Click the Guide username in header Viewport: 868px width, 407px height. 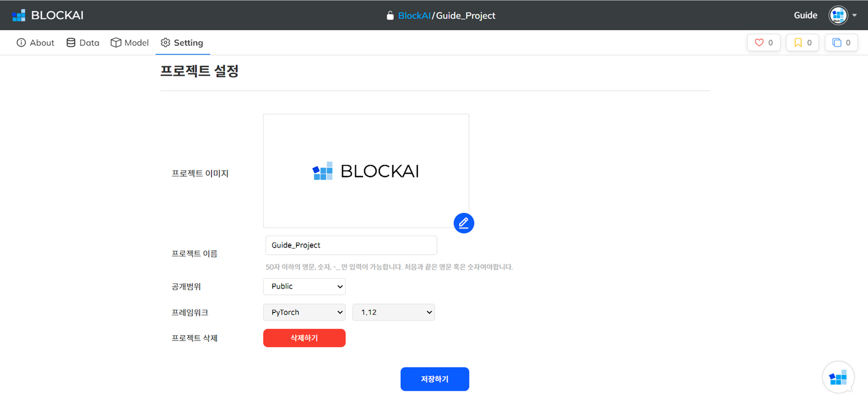click(x=805, y=16)
